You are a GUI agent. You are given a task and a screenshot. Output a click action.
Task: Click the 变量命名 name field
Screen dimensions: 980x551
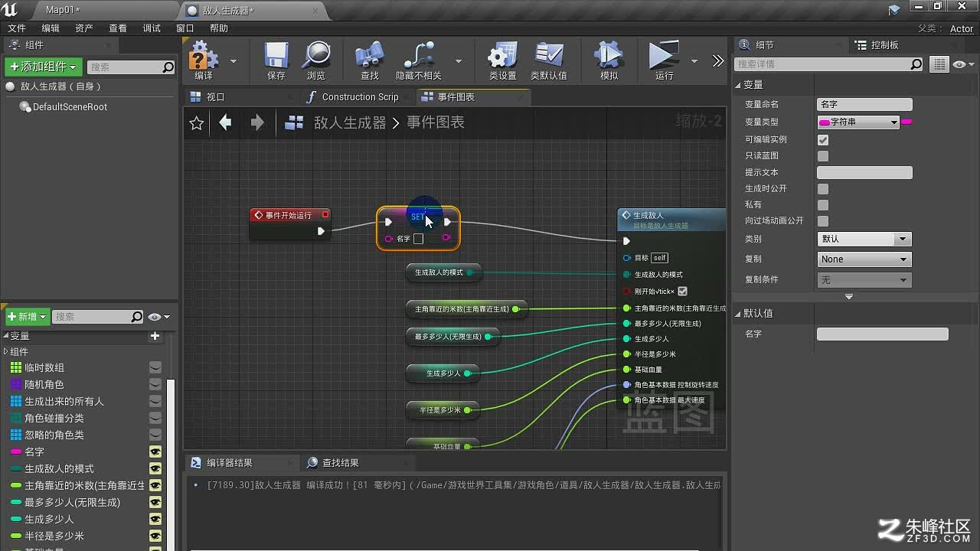pos(864,105)
